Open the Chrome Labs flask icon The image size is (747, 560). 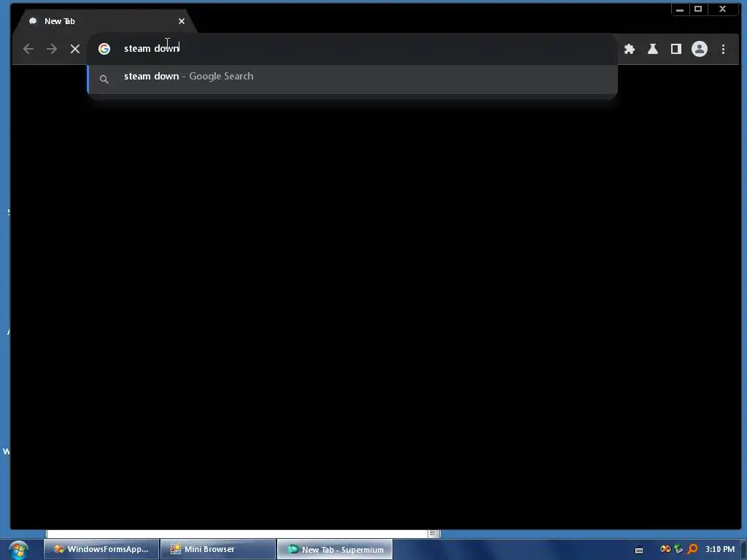coord(653,49)
